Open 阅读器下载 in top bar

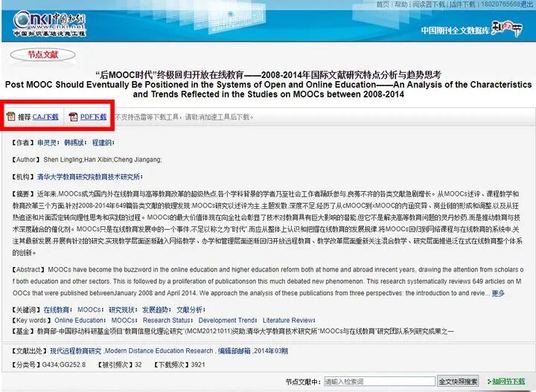429,4
